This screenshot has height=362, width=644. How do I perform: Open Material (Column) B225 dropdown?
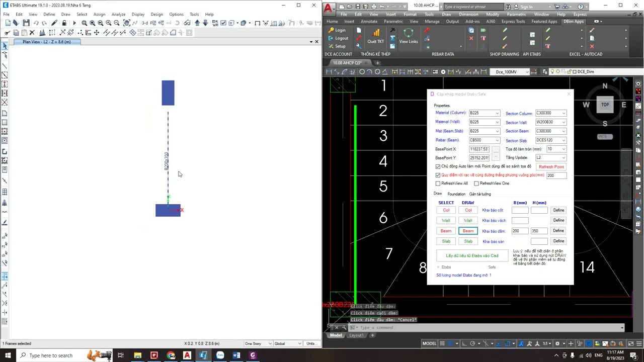coord(484,113)
